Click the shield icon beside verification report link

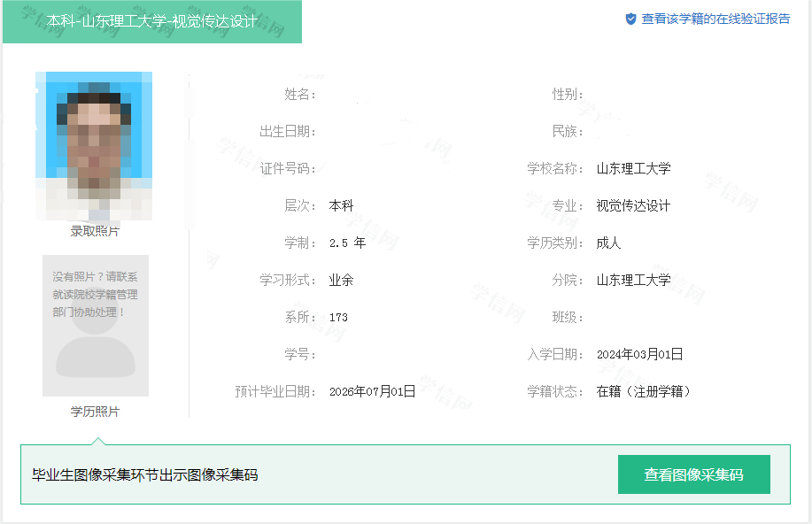click(630, 19)
